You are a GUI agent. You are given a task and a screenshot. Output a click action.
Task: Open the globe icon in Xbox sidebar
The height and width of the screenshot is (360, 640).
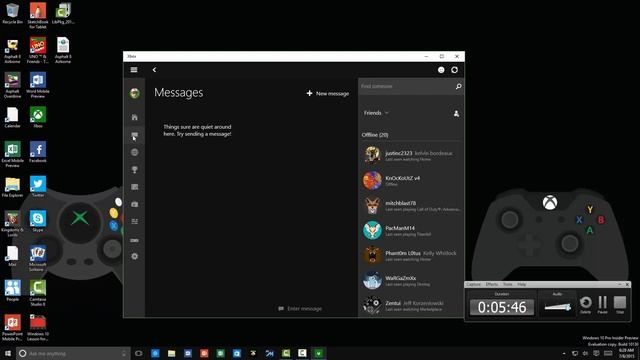click(x=135, y=152)
